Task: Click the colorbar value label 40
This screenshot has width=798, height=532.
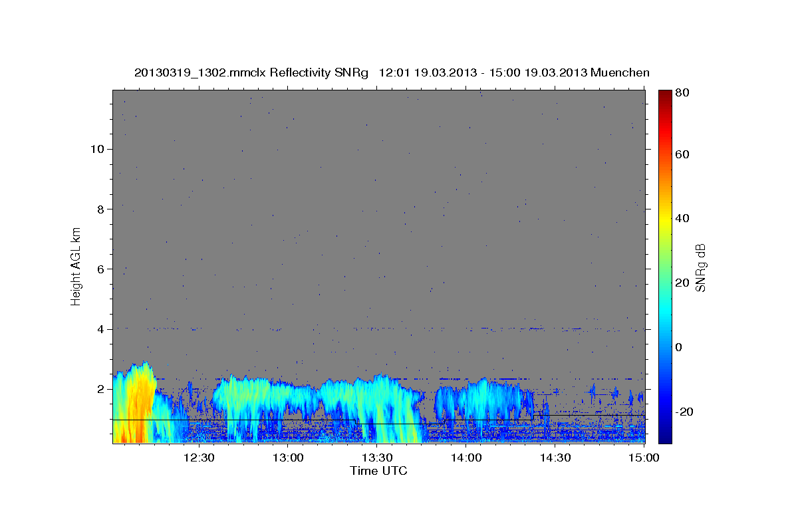Action: pos(682,218)
